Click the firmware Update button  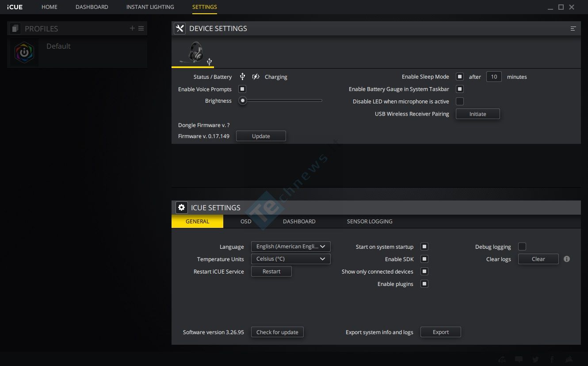261,136
